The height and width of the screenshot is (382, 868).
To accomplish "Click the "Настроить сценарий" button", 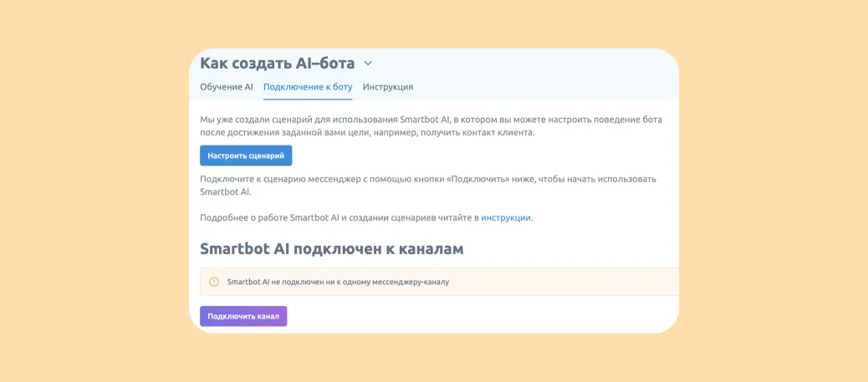I will 246,155.
